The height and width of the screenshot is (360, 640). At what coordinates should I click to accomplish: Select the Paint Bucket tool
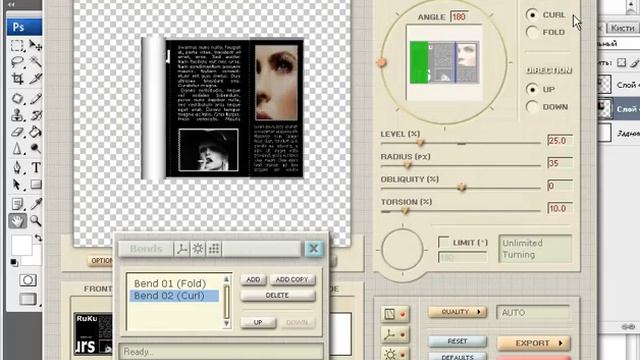coord(35,132)
